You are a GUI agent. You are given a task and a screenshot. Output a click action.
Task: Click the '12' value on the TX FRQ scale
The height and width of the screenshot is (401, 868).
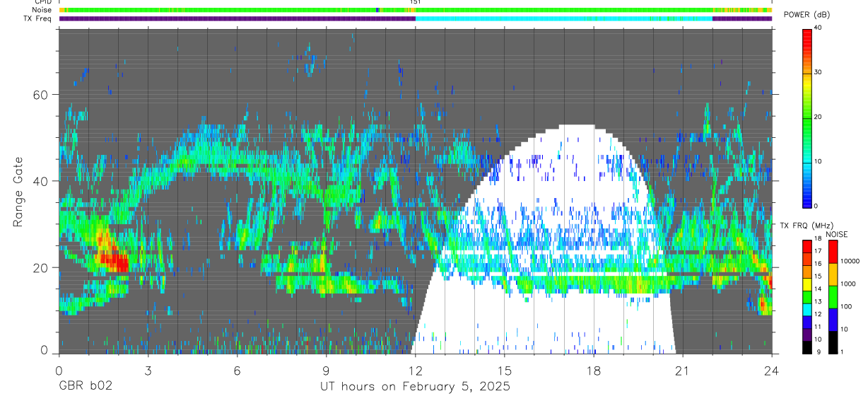tap(818, 314)
